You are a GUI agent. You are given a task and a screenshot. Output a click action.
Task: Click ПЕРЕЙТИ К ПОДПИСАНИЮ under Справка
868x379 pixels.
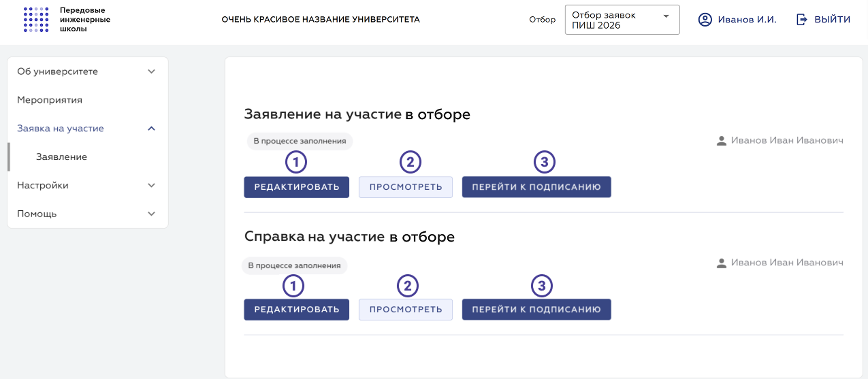click(x=536, y=310)
